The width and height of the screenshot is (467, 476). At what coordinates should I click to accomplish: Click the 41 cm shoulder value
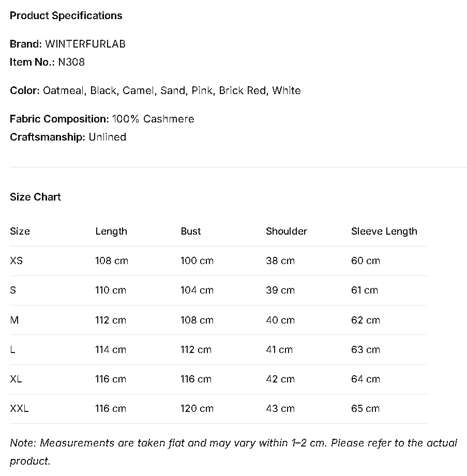coord(279,349)
